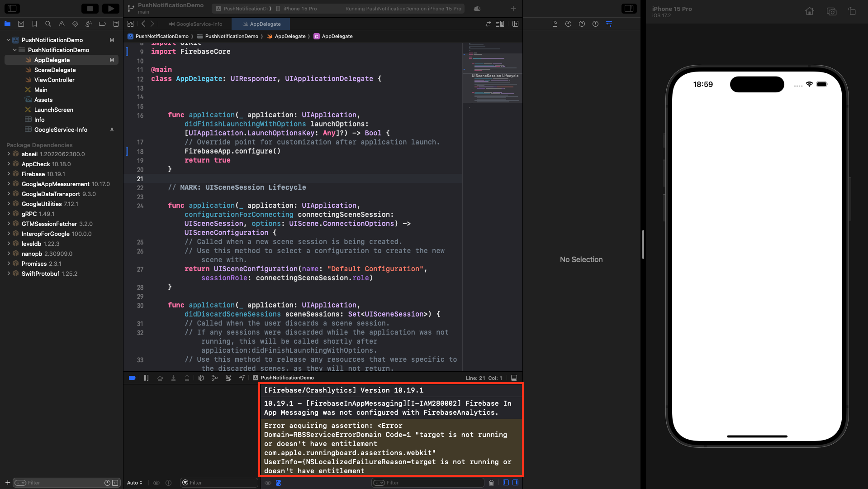Open Debug View Hierarchy

pos(201,378)
